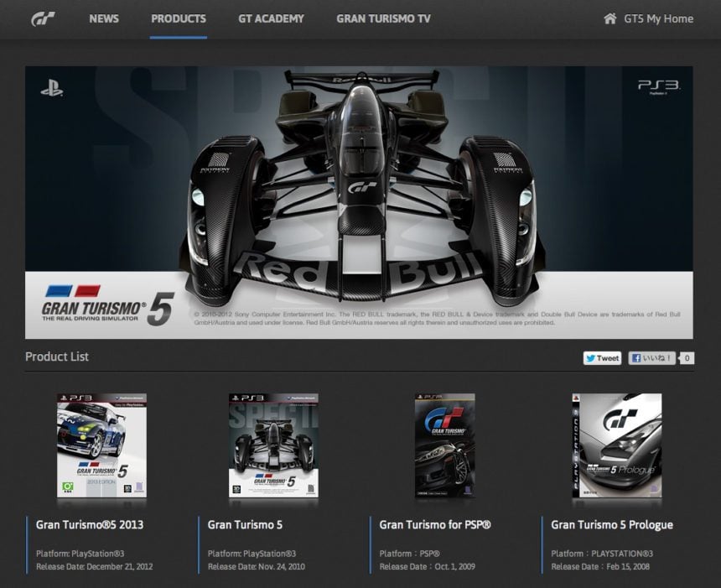This screenshot has width=721, height=588.
Task: Open Gran Turismo 5 Prologue cover thumbnail
Action: [617, 445]
